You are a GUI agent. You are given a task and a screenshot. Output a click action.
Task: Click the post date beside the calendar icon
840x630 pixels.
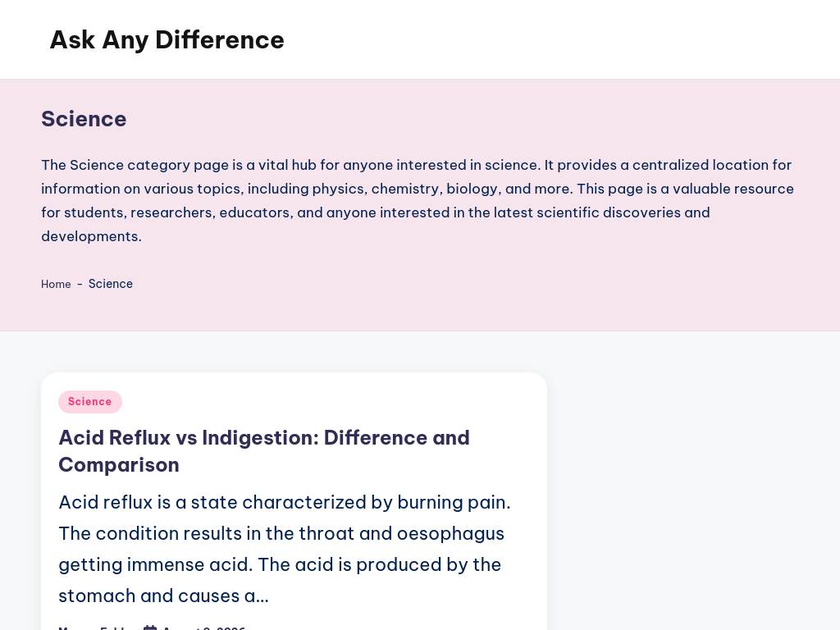[204, 628]
